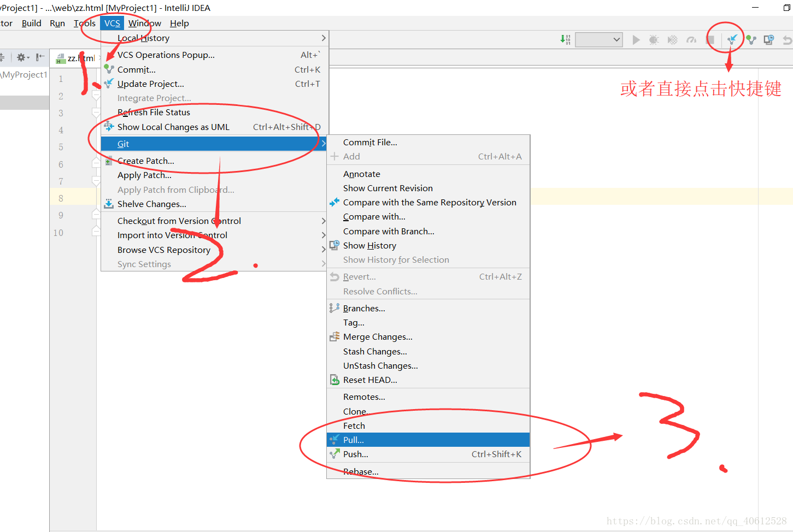Image resolution: width=793 pixels, height=532 pixels.
Task: Select Remotes in the Git submenu
Action: coord(428,397)
